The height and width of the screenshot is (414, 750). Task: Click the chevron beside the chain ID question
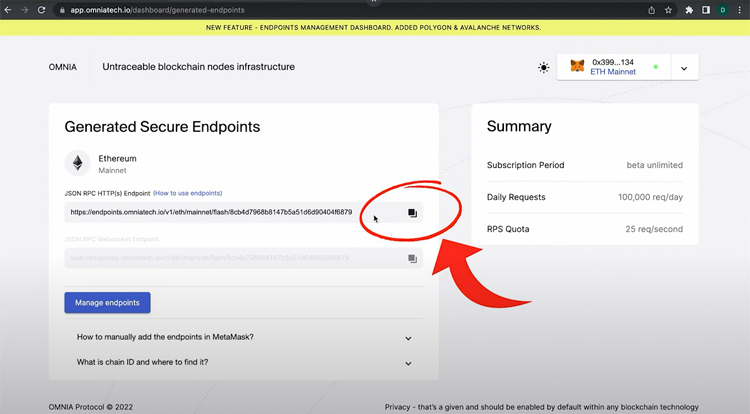(408, 363)
